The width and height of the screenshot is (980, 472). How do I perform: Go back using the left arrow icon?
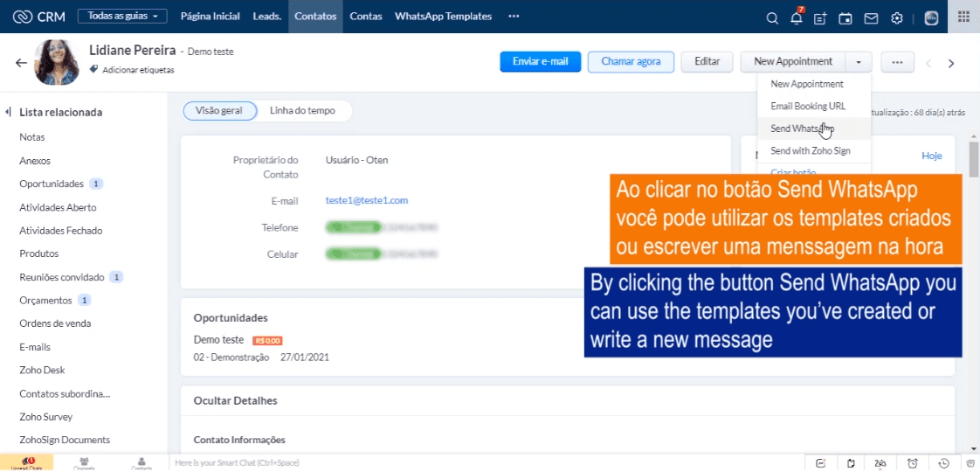[21, 63]
